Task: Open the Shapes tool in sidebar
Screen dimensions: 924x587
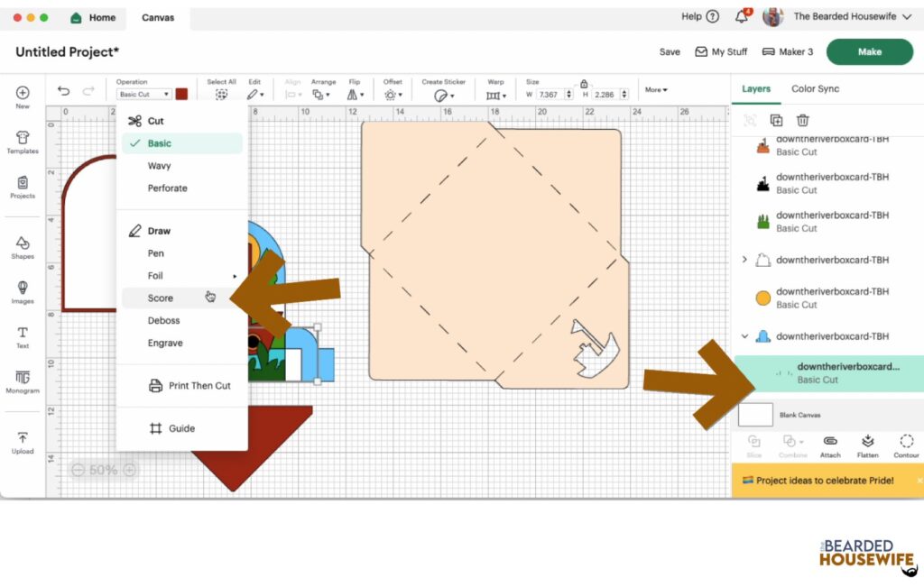Action: coord(23,247)
